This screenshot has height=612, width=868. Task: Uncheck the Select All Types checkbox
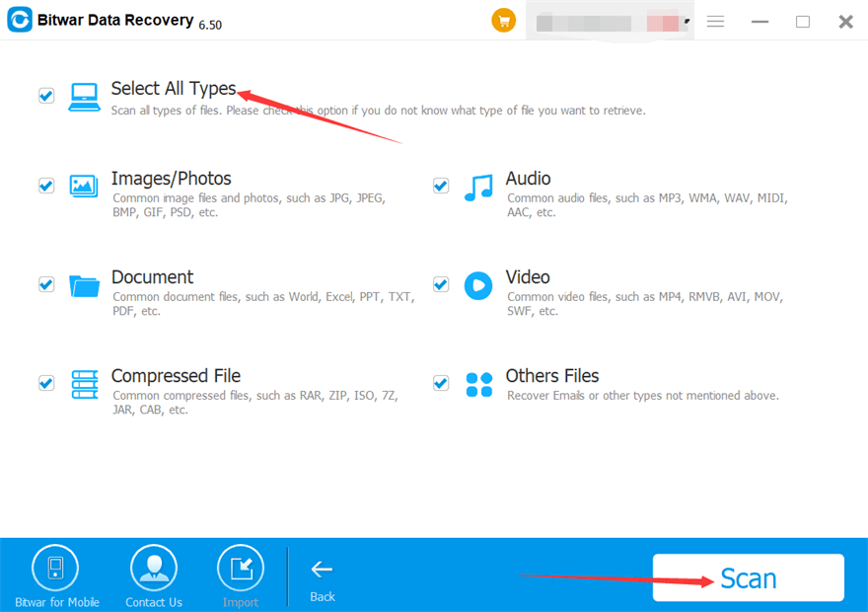pos(46,96)
